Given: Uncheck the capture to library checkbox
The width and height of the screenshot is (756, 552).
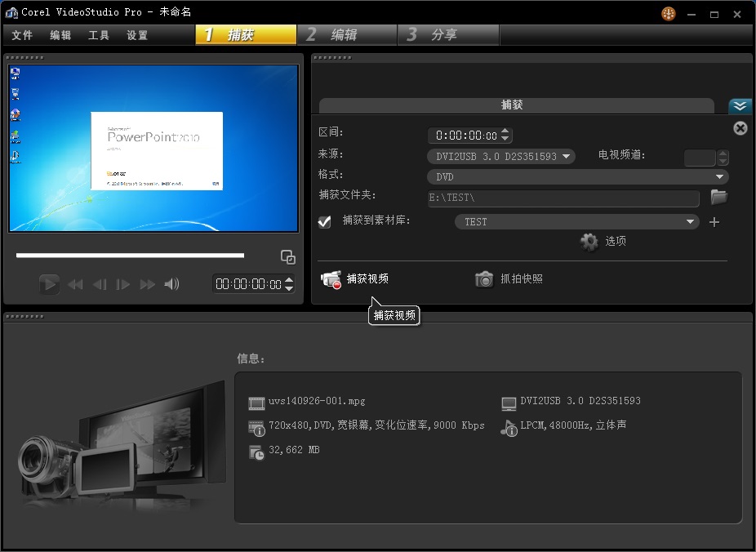Looking at the screenshot, I should click(325, 221).
